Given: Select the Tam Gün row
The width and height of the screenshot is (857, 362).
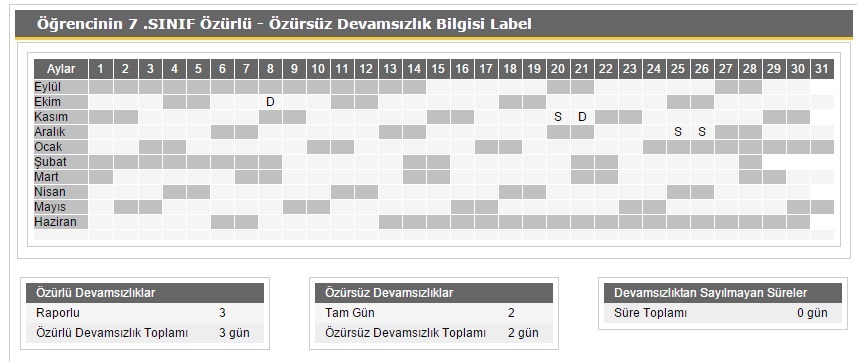Looking at the screenshot, I should point(434,313).
